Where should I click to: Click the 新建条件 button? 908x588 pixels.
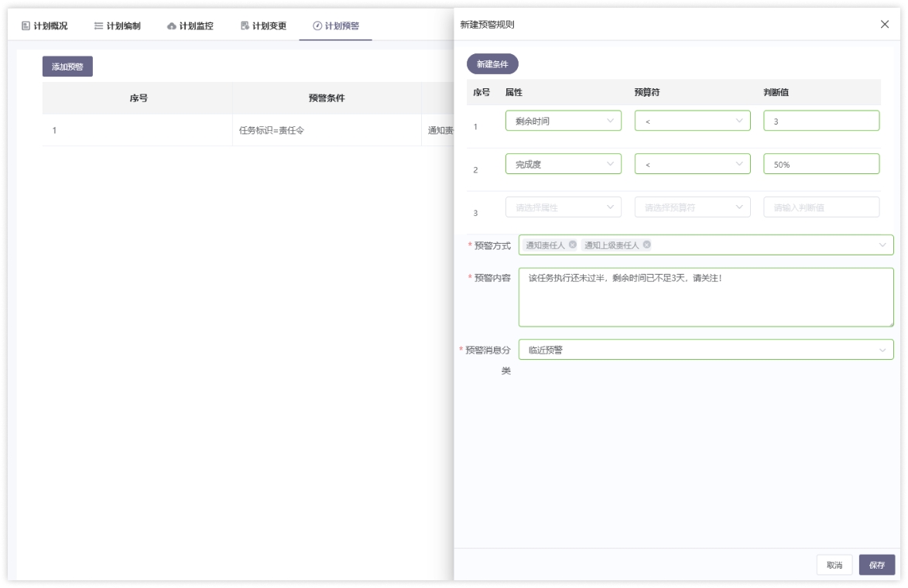(x=492, y=64)
